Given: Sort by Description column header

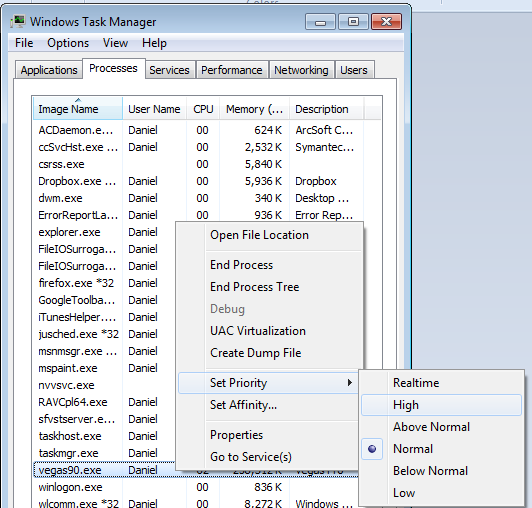Looking at the screenshot, I should [x=326, y=109].
